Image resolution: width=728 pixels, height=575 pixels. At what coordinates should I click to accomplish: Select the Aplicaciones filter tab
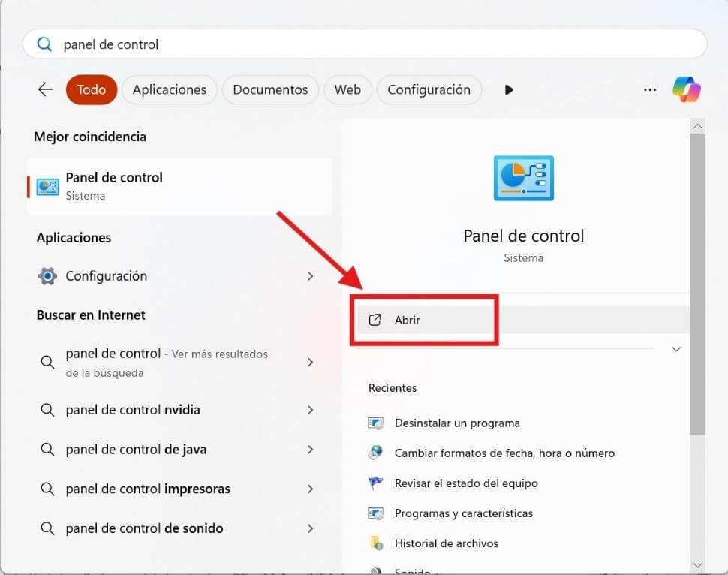[x=169, y=89]
